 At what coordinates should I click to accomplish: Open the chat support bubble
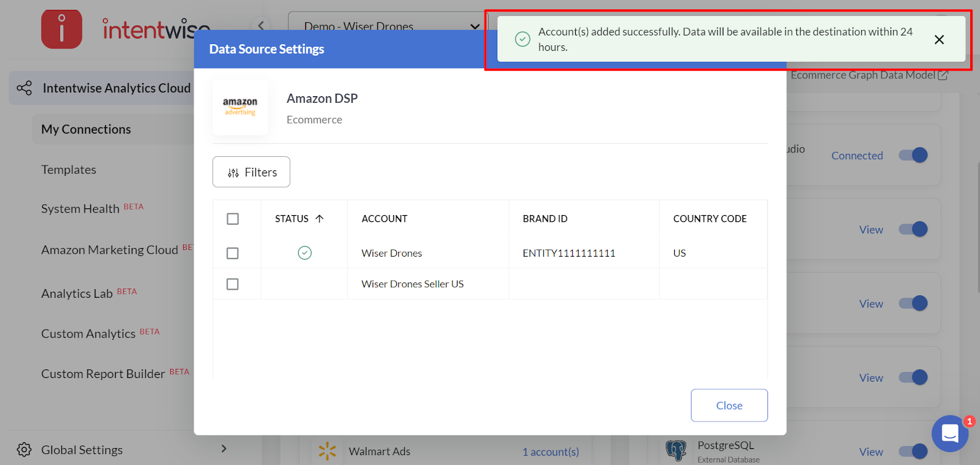tap(949, 434)
